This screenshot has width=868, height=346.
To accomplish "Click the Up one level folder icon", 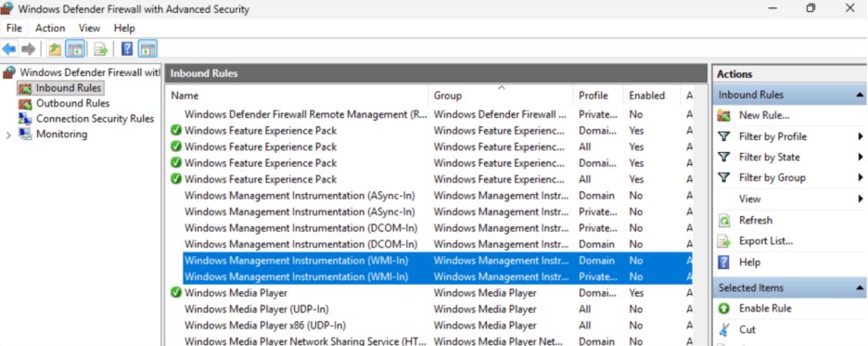I will [55, 49].
